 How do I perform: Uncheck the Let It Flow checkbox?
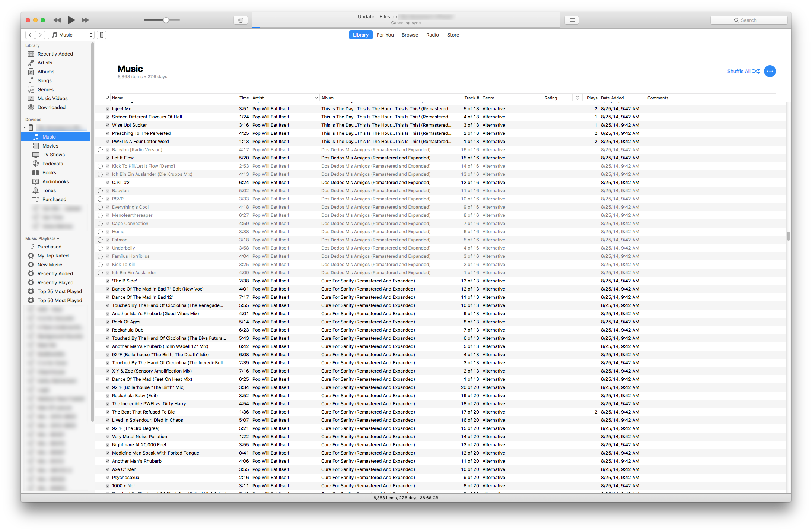click(x=108, y=158)
